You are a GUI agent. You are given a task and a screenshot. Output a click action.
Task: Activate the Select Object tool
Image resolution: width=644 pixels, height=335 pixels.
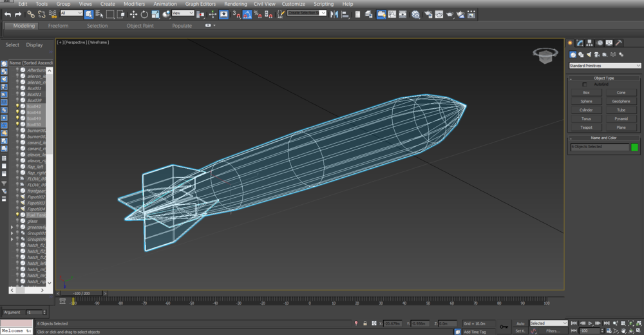(x=89, y=14)
